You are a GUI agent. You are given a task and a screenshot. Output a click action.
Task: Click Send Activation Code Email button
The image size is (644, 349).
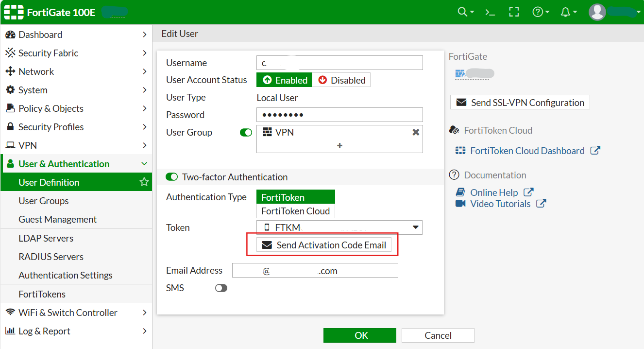pos(324,245)
